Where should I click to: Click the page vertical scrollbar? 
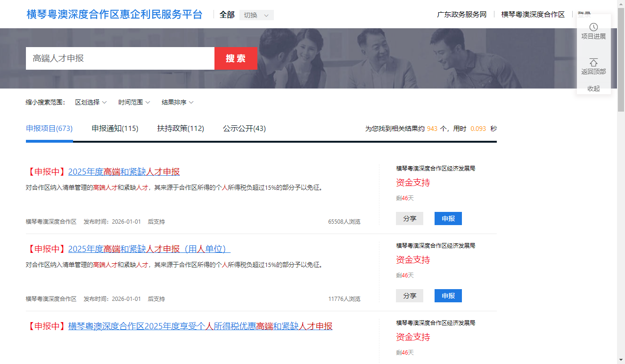click(x=621, y=188)
